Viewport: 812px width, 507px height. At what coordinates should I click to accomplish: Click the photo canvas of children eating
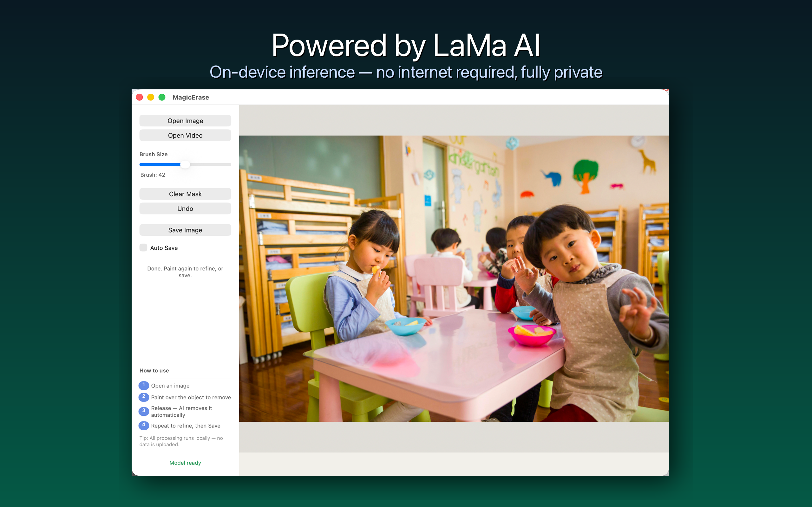click(x=453, y=278)
